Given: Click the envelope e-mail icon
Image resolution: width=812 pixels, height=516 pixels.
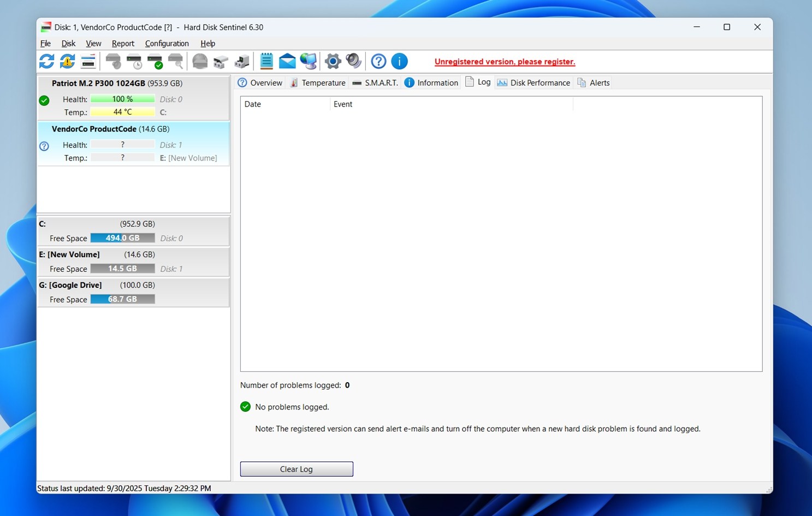Looking at the screenshot, I should (287, 61).
